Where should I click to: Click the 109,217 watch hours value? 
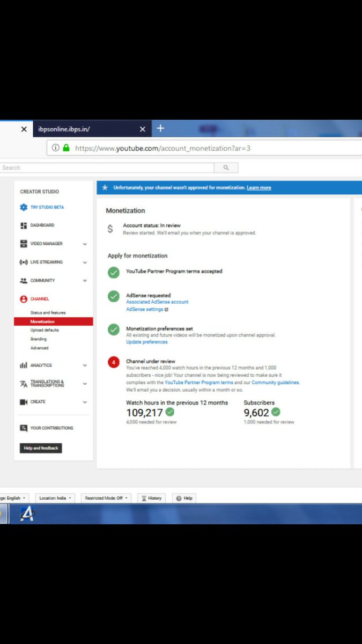click(144, 413)
